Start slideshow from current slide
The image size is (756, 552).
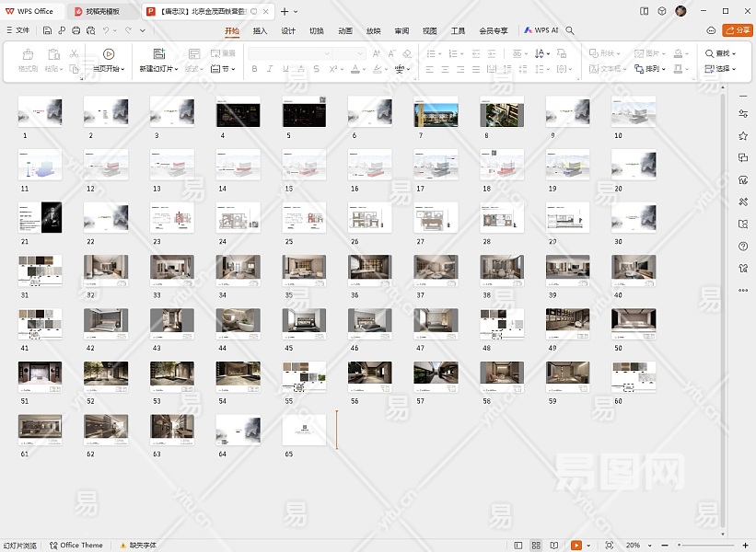[x=109, y=55]
